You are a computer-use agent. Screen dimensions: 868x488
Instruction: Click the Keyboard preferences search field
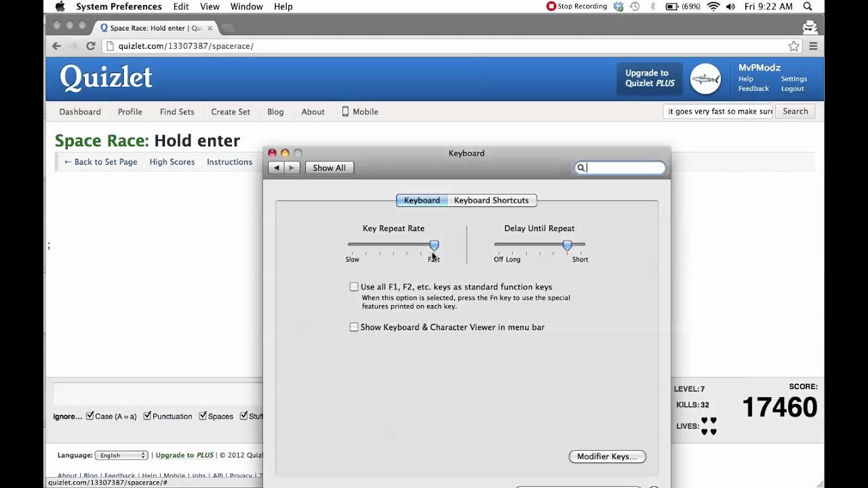coord(620,168)
